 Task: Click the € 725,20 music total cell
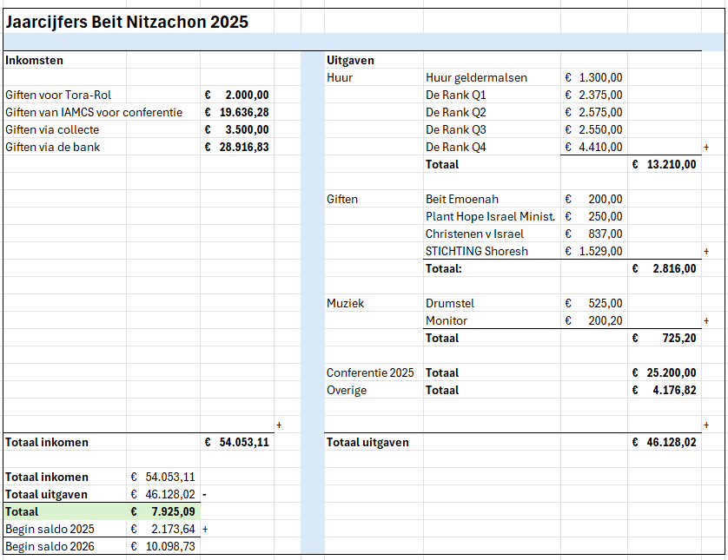pos(664,338)
